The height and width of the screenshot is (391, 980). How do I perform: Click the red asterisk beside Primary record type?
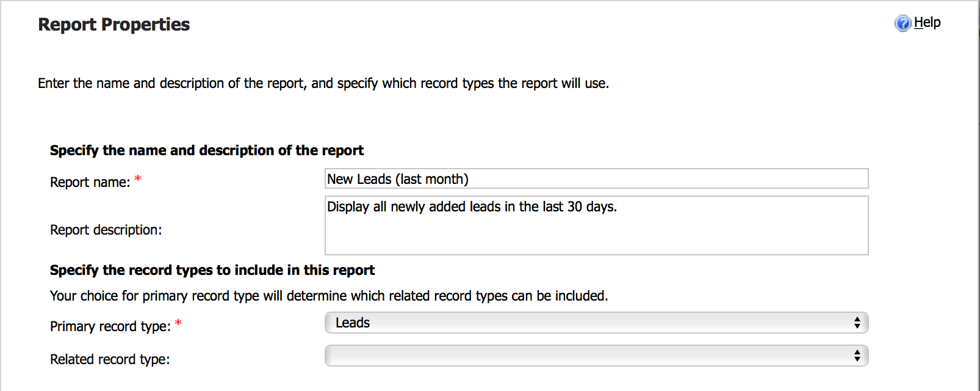(x=178, y=323)
